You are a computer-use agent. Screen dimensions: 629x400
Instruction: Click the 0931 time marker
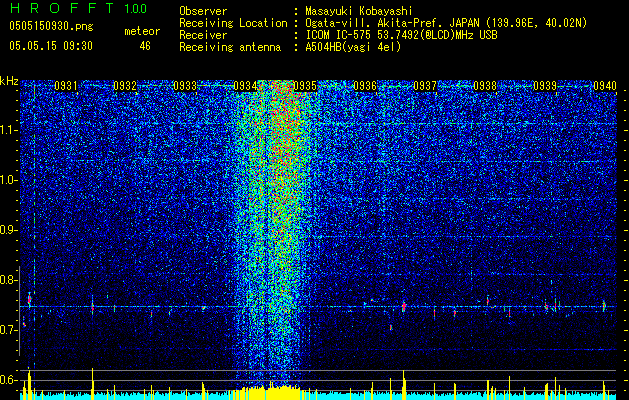(x=66, y=86)
